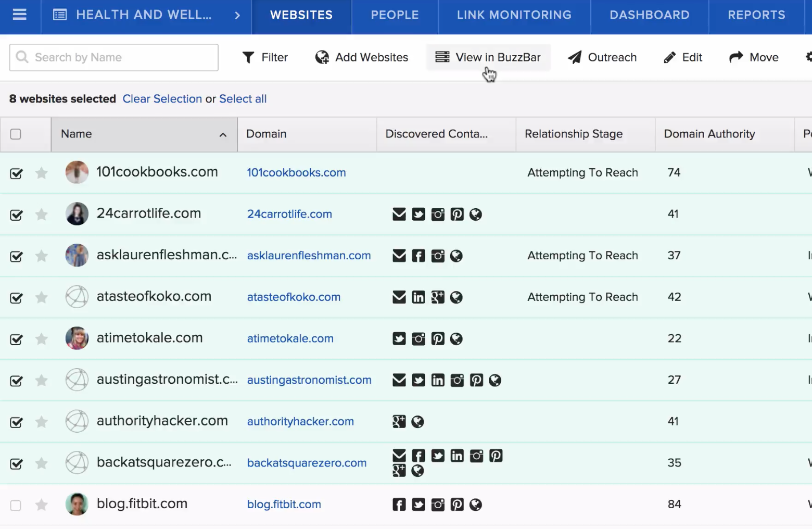Open the hamburger main menu
The image size is (812, 529).
[20, 15]
